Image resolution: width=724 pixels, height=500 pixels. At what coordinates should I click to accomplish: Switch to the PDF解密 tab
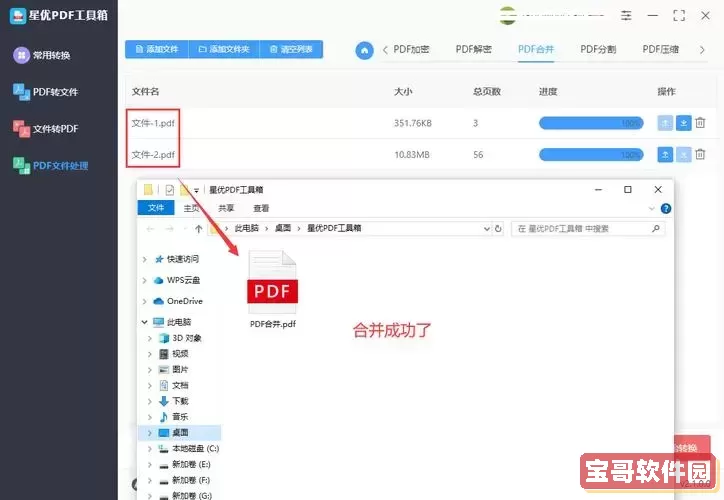tap(473, 49)
